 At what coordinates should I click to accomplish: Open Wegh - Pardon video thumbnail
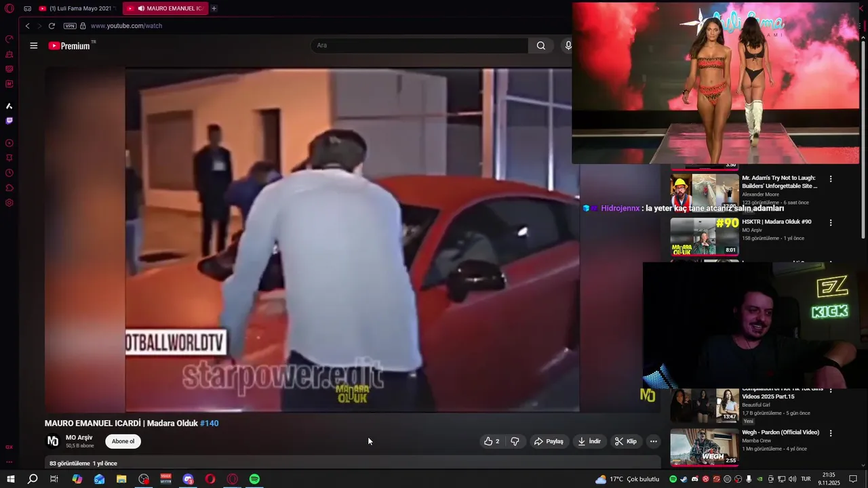[705, 447]
